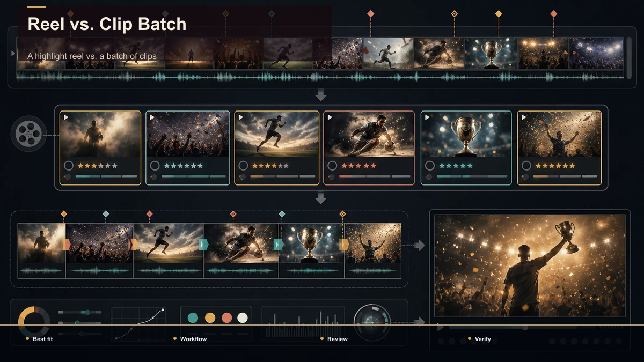644x362 pixels.
Task: Pick the teal color swatch
Action: (x=193, y=318)
